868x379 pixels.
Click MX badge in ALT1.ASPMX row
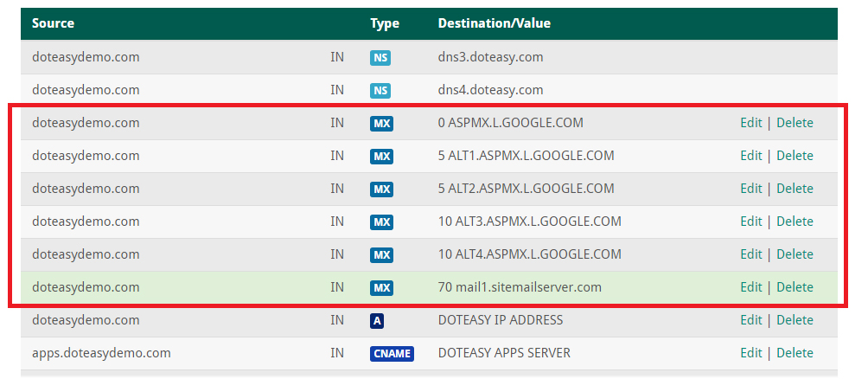tap(381, 157)
